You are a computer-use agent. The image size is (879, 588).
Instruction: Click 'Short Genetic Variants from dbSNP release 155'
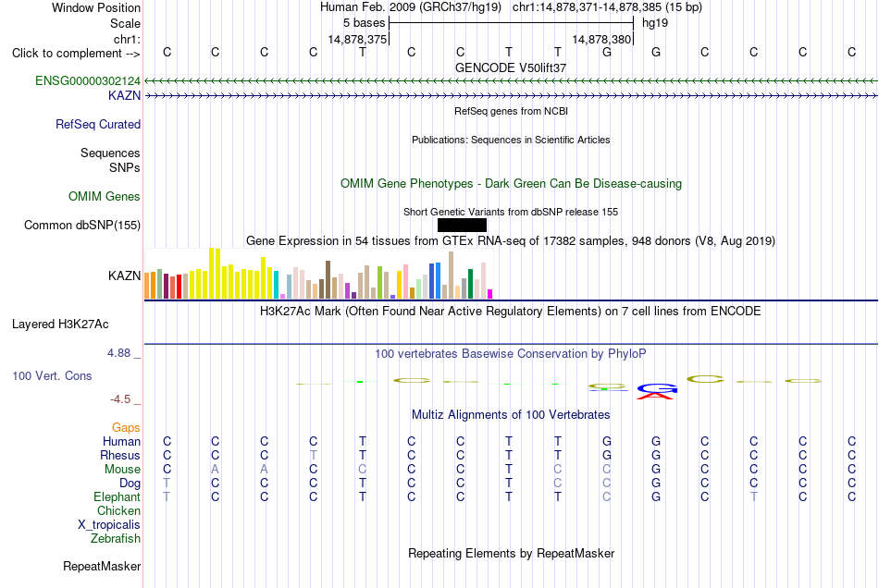click(511, 212)
